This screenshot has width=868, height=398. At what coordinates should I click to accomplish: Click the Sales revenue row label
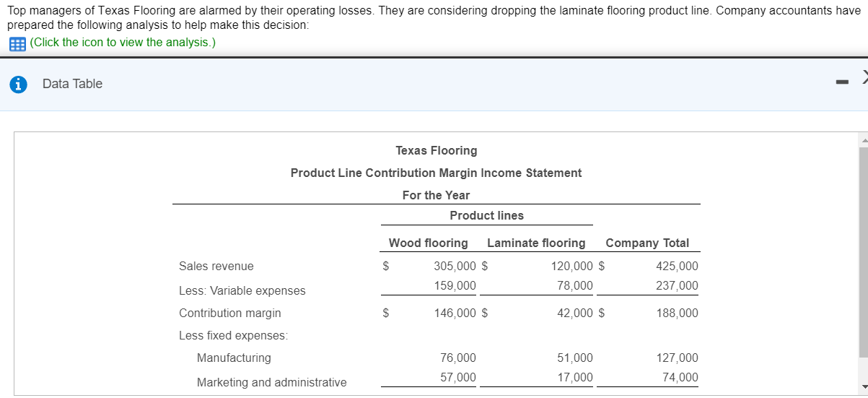tap(216, 266)
